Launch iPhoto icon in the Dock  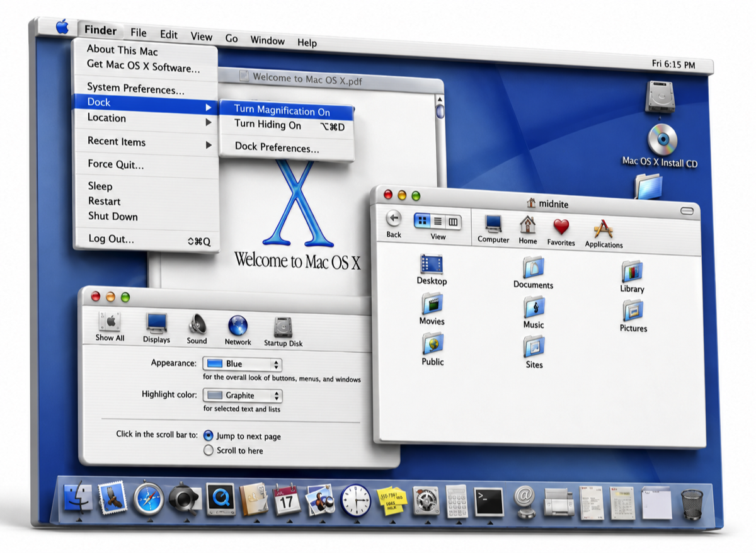[320, 500]
